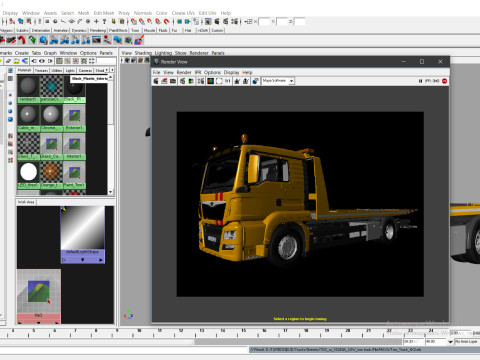Click the keep image icon in Render View

pos(237,81)
